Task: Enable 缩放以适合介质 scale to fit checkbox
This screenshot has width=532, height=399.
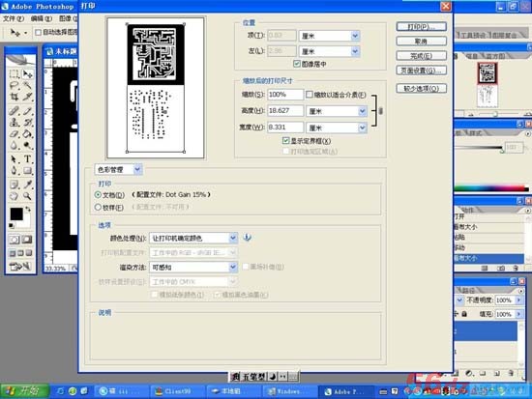Action: 310,95
